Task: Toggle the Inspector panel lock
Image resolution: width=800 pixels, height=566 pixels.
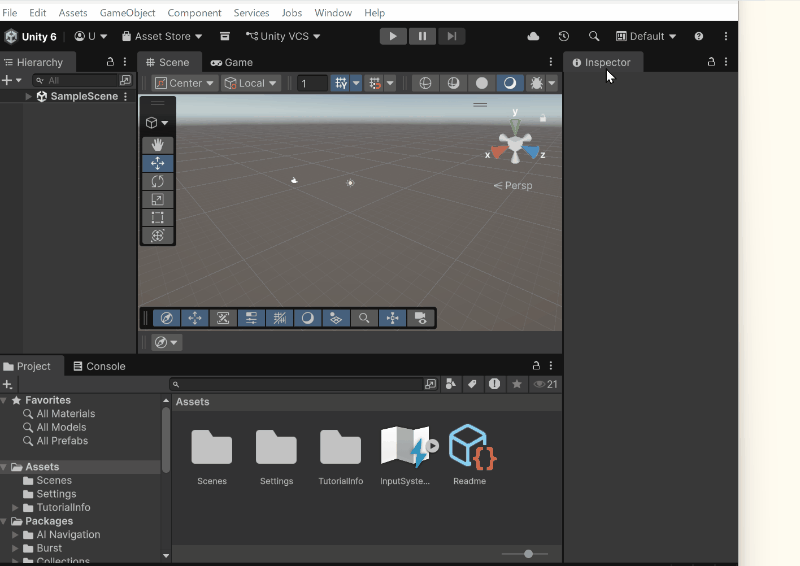Action: coord(711,62)
